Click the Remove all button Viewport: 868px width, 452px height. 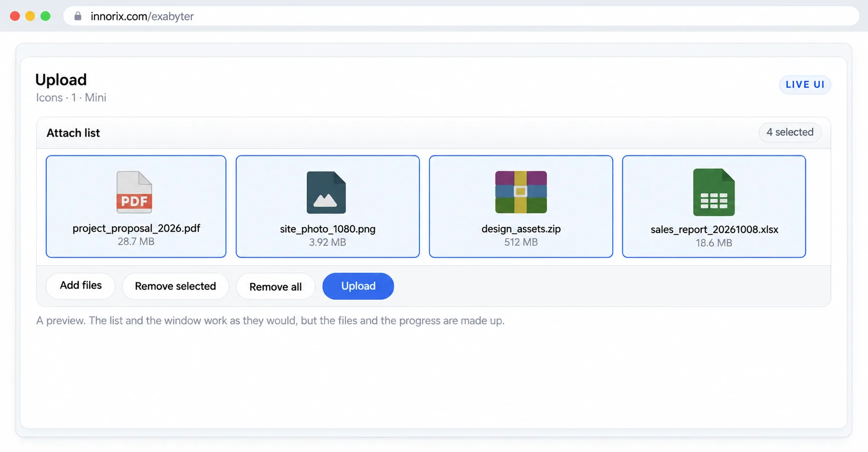(276, 287)
